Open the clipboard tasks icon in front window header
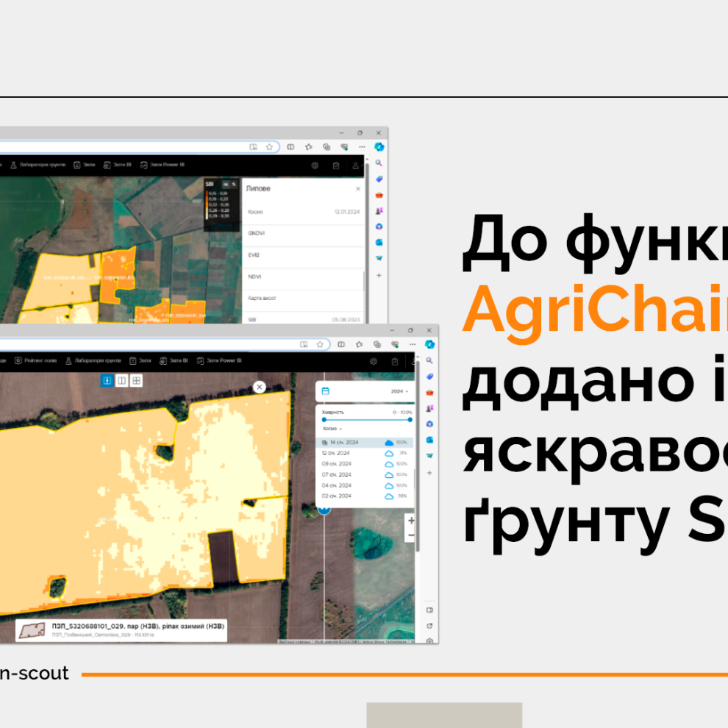 click(395, 361)
